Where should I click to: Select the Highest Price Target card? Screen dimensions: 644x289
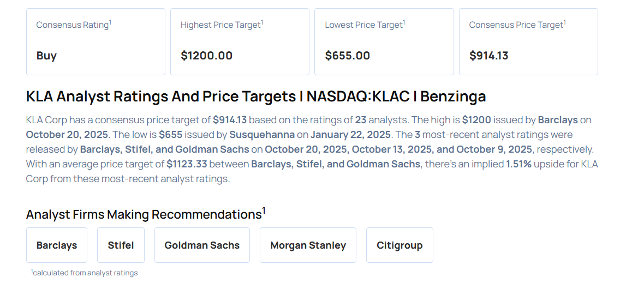click(x=240, y=41)
